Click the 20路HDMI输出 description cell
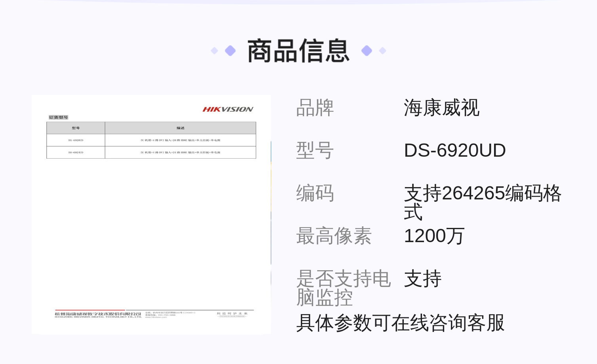The image size is (597, 364). coord(181,140)
